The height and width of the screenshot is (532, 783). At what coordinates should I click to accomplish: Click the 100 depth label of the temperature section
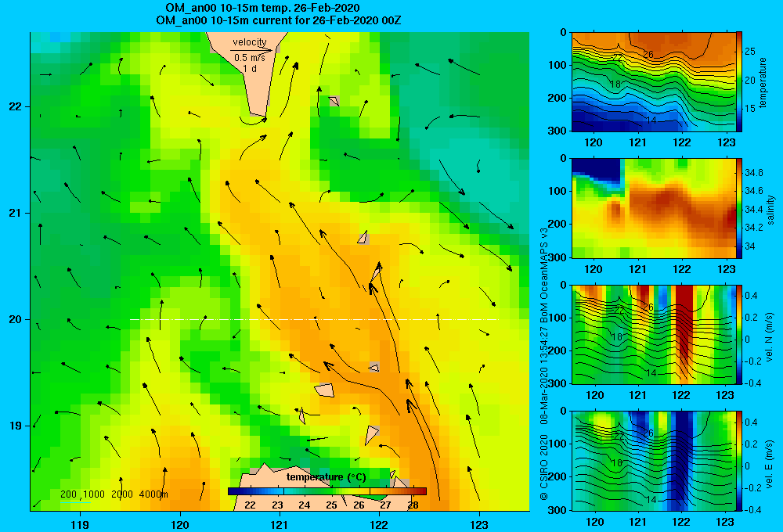tap(557, 65)
